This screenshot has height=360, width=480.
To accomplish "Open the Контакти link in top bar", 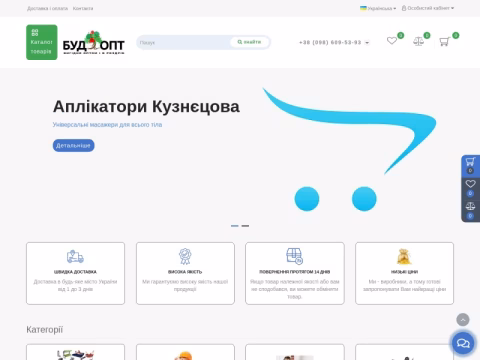I will [83, 8].
